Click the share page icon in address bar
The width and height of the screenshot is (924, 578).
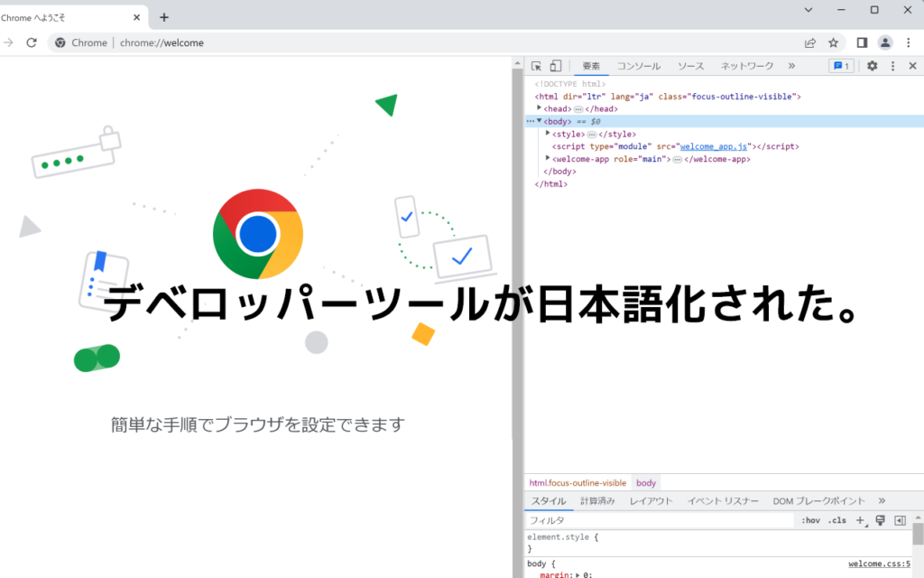point(810,42)
